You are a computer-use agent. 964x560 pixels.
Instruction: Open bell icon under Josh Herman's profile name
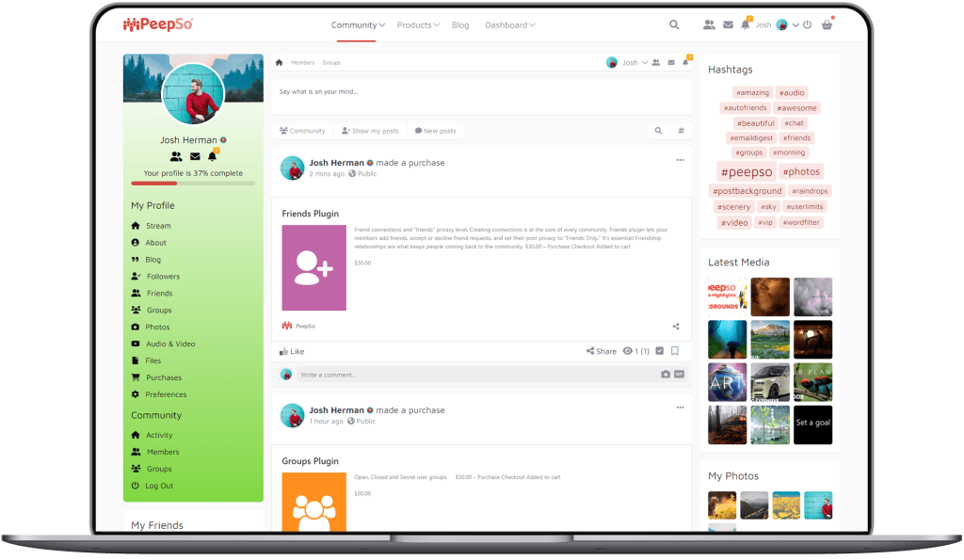pos(212,157)
